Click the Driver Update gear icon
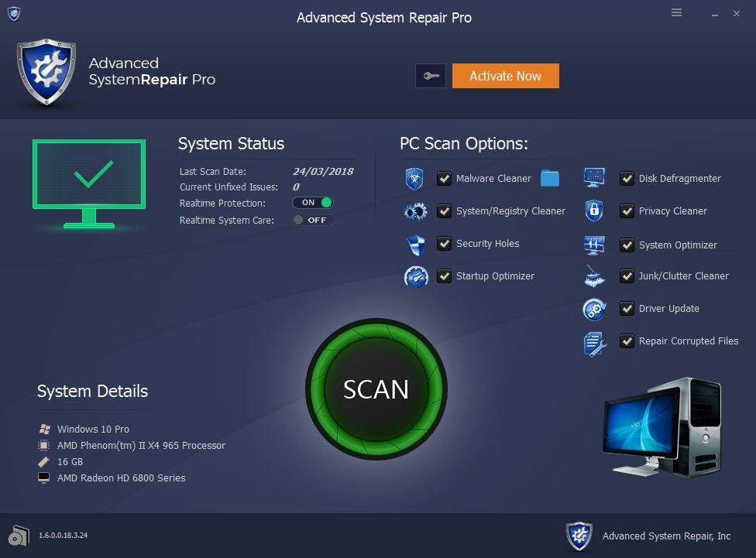 (x=594, y=310)
